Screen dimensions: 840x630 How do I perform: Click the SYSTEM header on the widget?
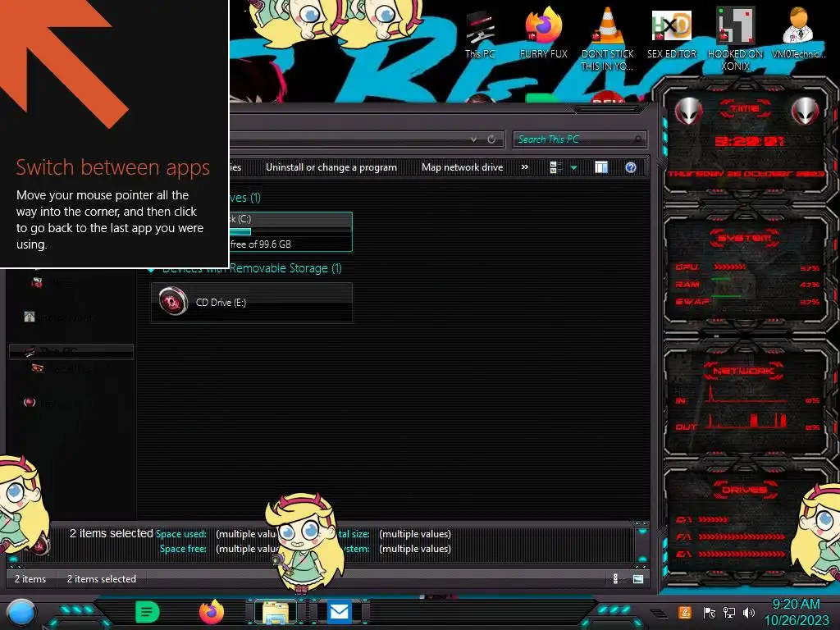pos(744,238)
